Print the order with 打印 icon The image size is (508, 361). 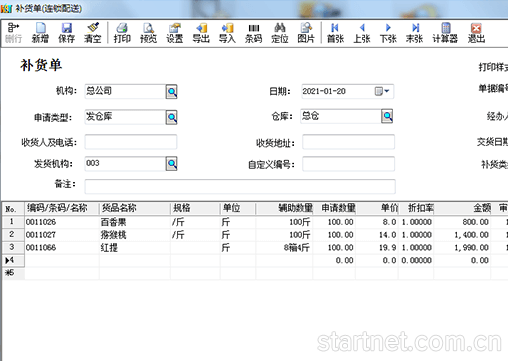point(122,33)
